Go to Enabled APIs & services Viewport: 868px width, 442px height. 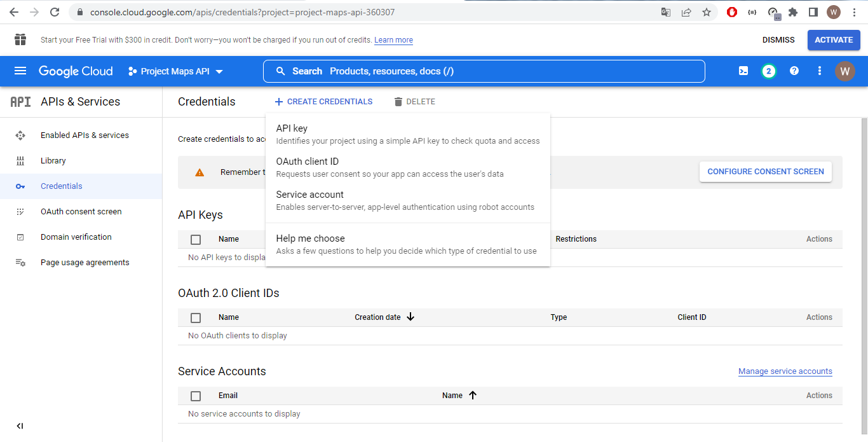[85, 135]
